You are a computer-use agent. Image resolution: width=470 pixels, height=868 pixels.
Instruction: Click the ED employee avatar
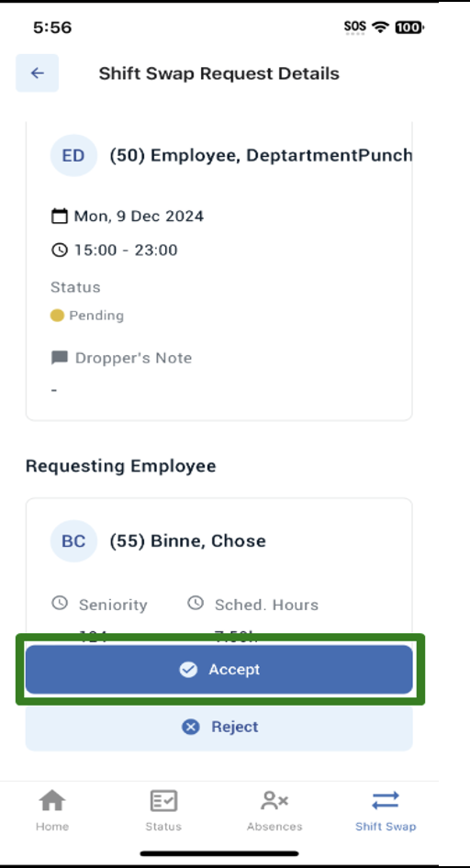pos(73,156)
